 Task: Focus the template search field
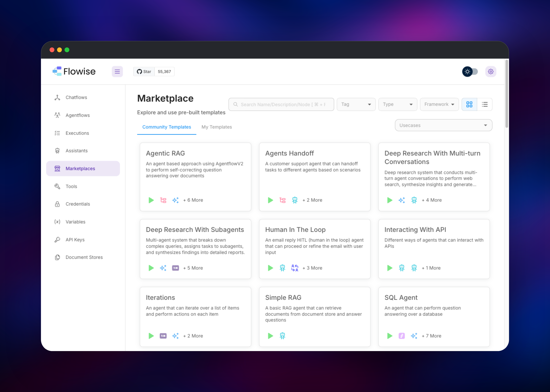point(281,104)
